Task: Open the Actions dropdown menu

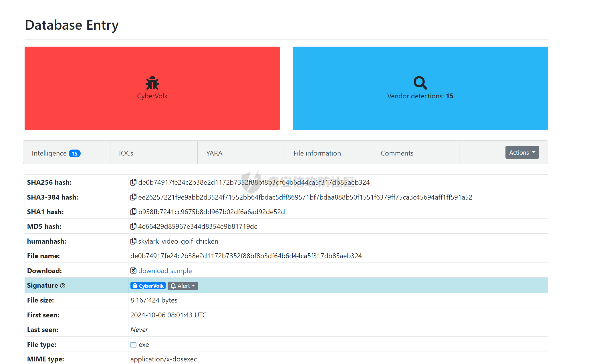Action: pyautogui.click(x=522, y=152)
